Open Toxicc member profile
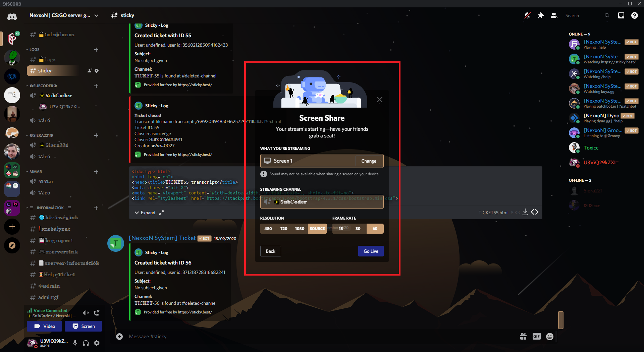Screen dimensions: 644x352 (x=603, y=148)
